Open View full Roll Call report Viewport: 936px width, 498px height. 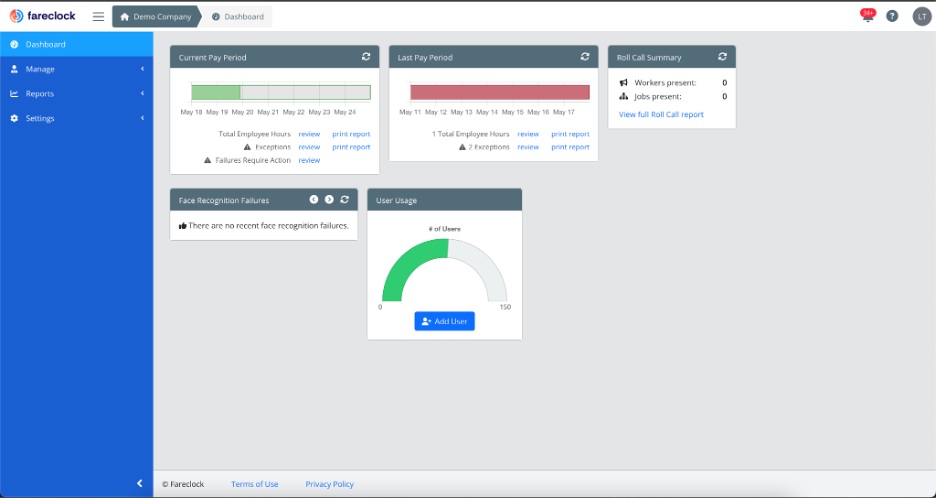pos(661,114)
